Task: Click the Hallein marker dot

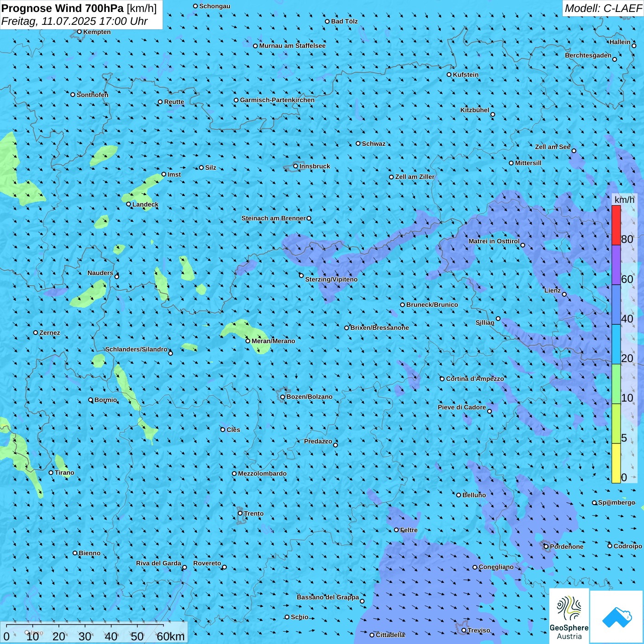Action: [634, 46]
